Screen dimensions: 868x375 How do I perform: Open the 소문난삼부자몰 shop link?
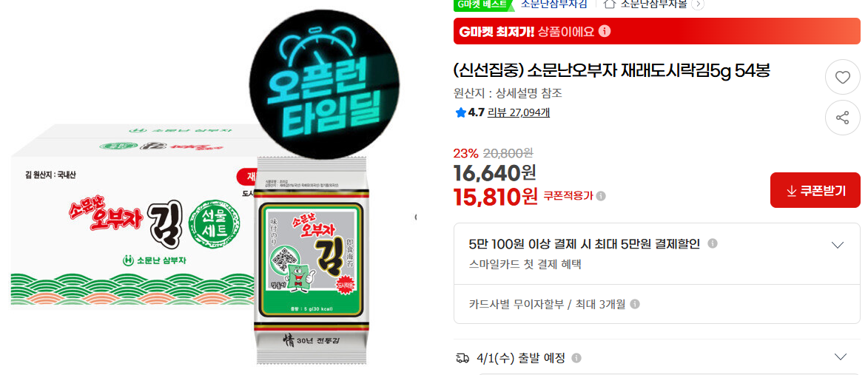pyautogui.click(x=653, y=4)
